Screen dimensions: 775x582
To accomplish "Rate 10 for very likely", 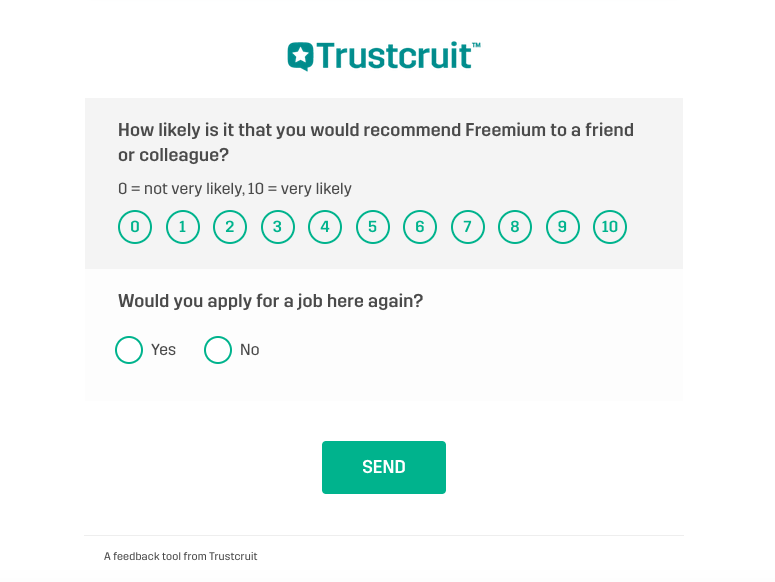I will (610, 227).
